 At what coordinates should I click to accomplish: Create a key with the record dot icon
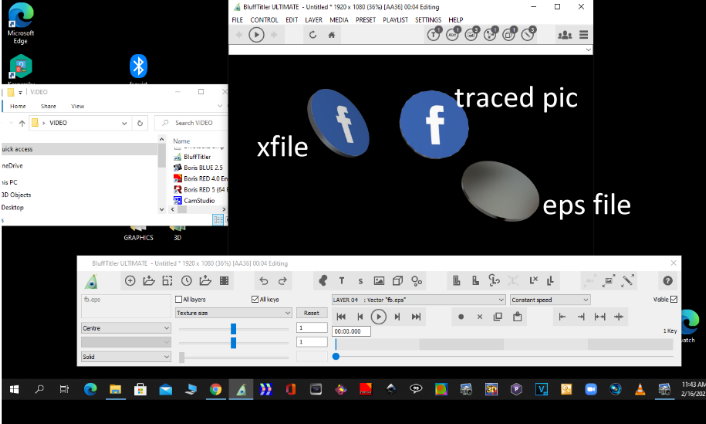click(461, 317)
